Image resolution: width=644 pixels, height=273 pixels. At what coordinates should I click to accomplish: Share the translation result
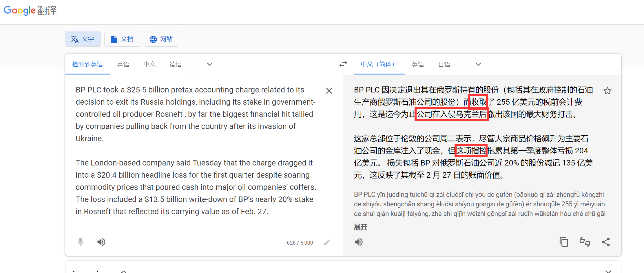click(x=606, y=242)
